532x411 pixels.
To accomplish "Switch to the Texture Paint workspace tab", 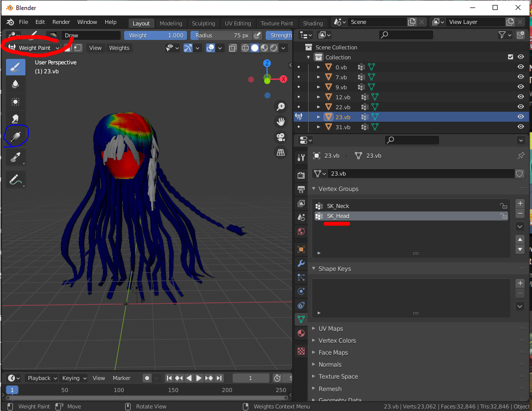I will 277,23.
